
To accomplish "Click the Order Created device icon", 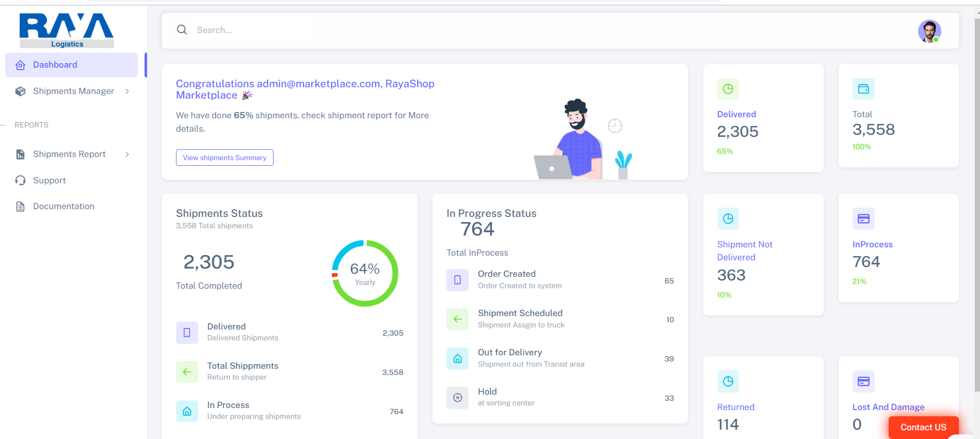I will [x=457, y=280].
